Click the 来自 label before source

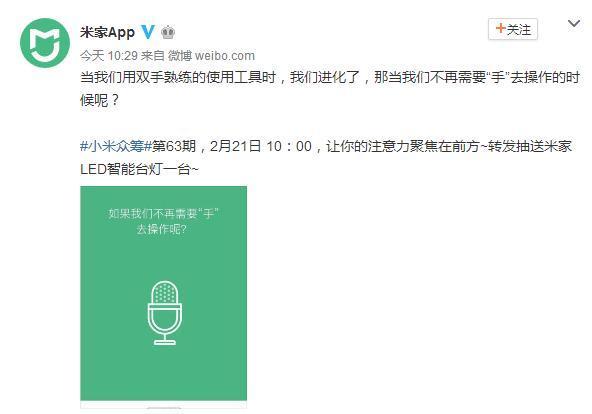153,56
